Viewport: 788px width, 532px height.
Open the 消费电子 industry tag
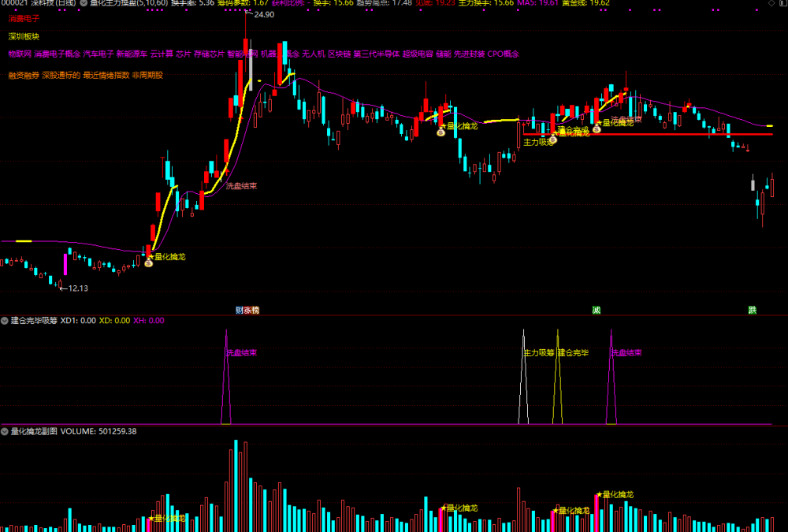tap(24, 19)
